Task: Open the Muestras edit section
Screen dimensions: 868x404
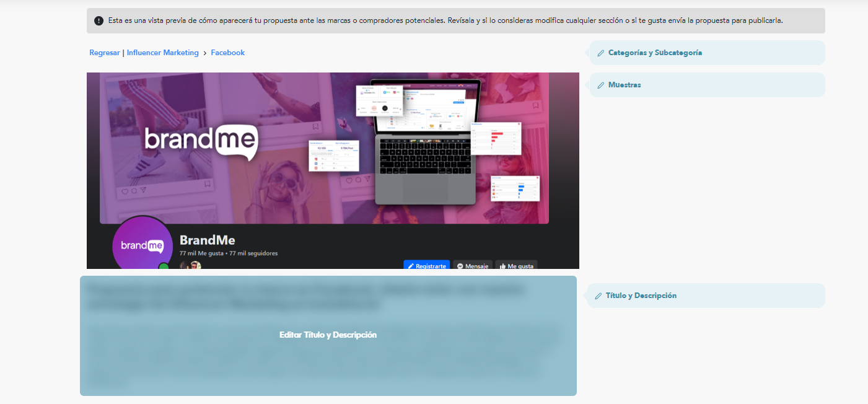Action: click(x=707, y=85)
